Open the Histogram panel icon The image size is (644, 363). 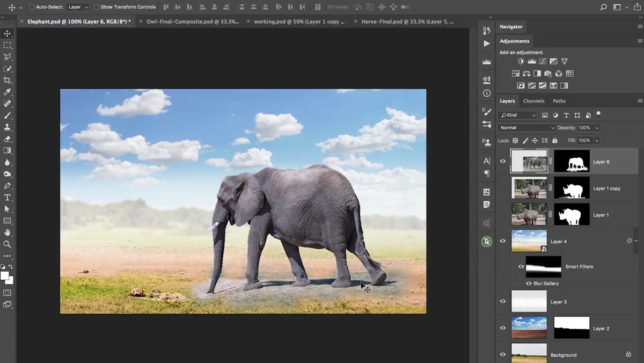point(487,62)
